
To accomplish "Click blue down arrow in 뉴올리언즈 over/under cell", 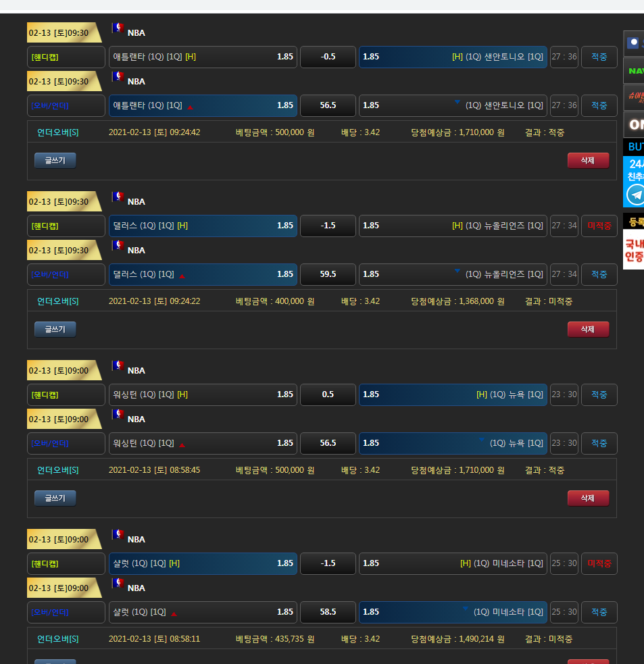I will 457,271.
